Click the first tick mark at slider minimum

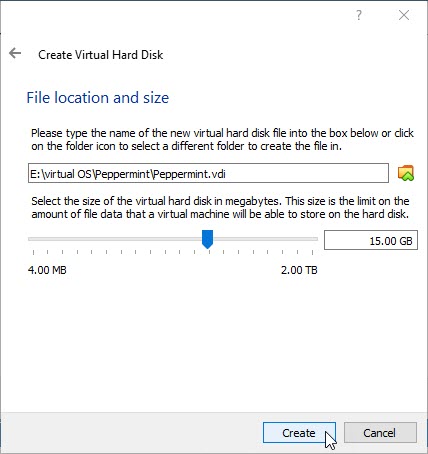(33, 252)
